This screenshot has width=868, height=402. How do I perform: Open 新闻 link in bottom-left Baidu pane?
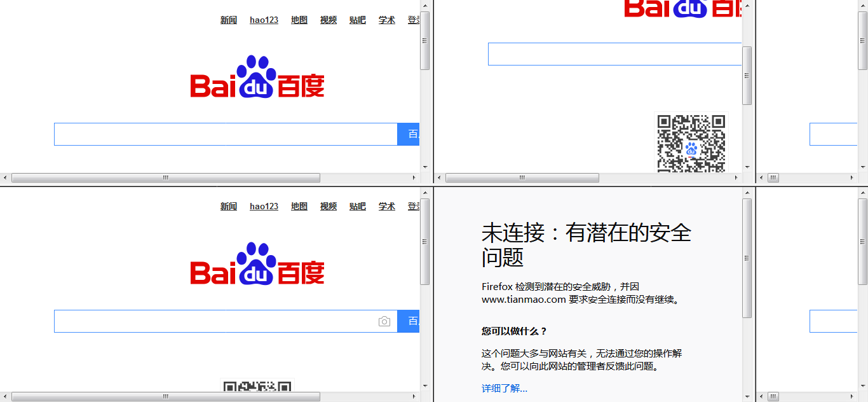pyautogui.click(x=229, y=206)
